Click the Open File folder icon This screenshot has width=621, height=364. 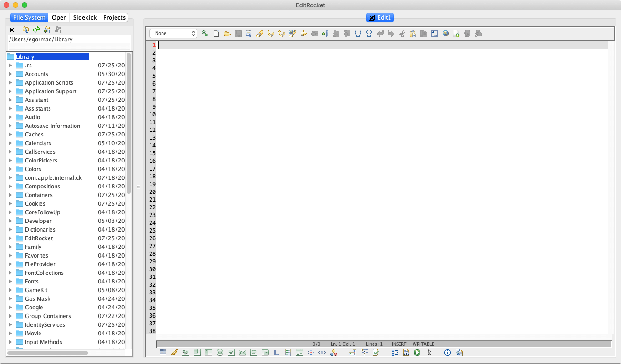(x=227, y=34)
